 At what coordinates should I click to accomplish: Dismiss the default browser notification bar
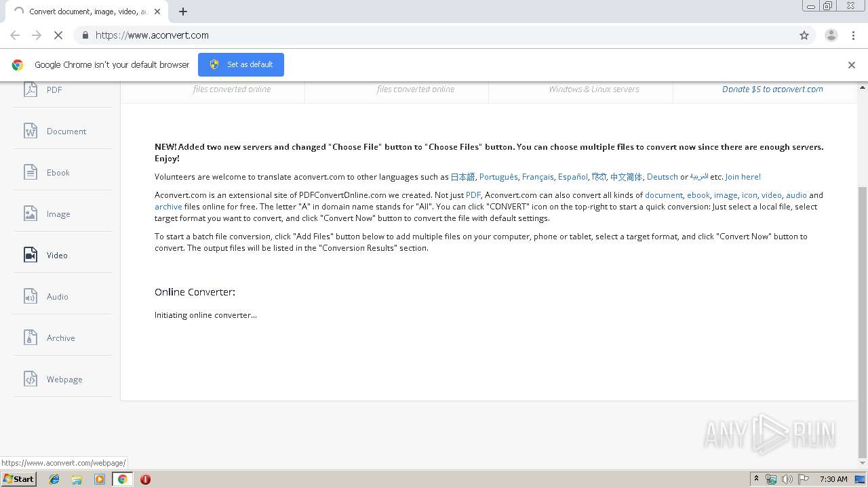click(x=852, y=65)
